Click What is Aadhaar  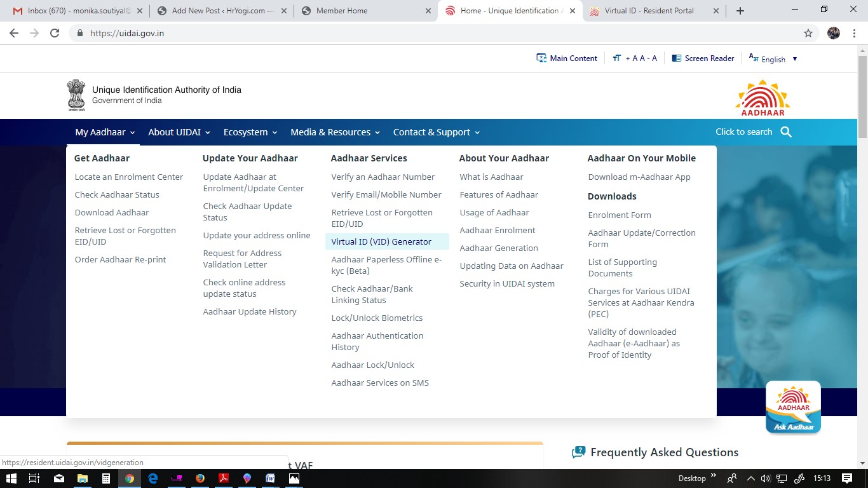click(x=492, y=177)
